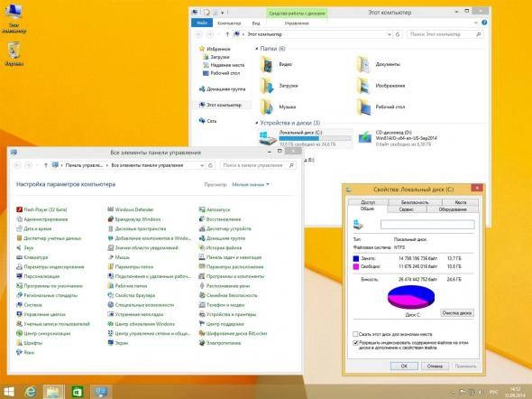Open Язык (Language) applet
Viewport: 532px width, 399px height.
25,352
